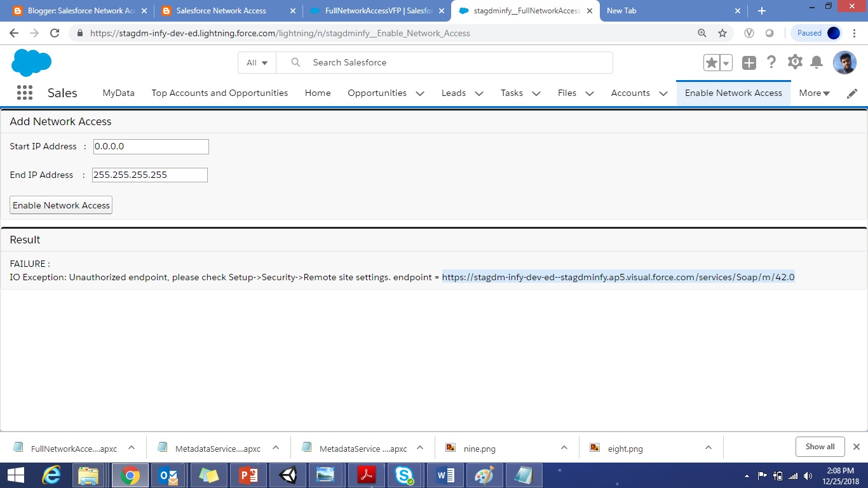Open Salesforce Setup gear menu
The width and height of the screenshot is (868, 488).
point(794,62)
